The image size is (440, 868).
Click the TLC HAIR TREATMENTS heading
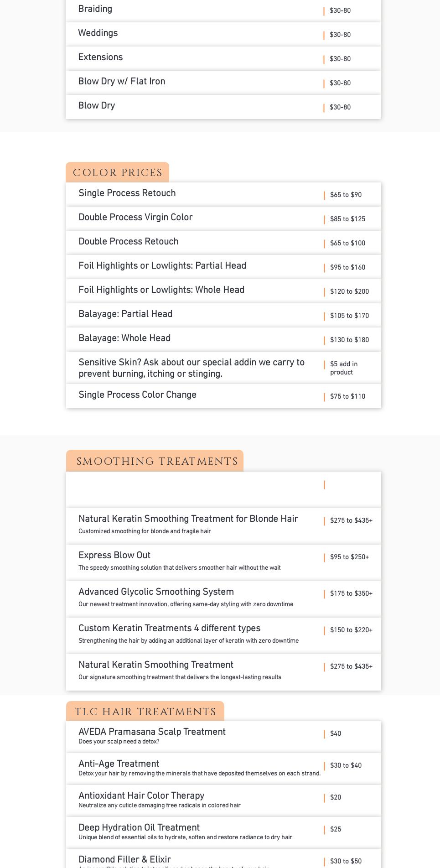point(145,712)
